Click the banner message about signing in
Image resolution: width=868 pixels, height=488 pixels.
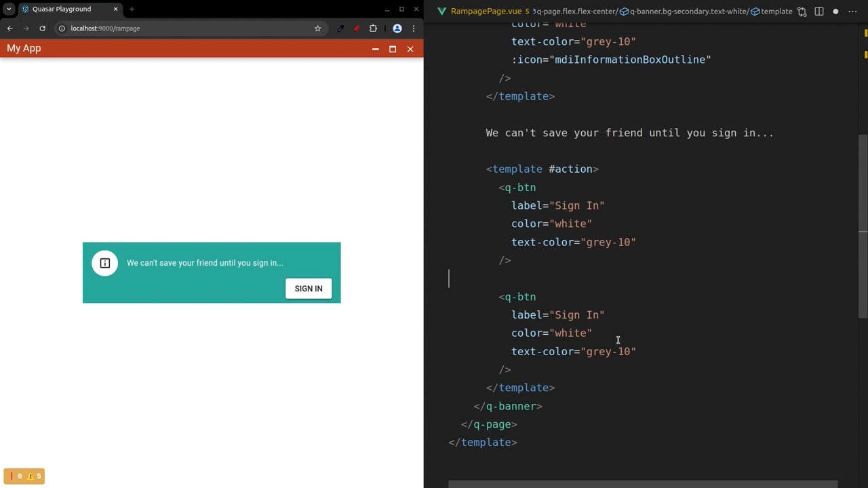(205, 263)
